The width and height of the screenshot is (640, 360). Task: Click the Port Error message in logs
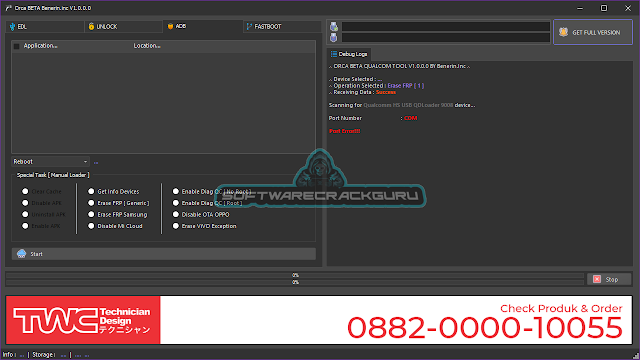click(x=344, y=131)
